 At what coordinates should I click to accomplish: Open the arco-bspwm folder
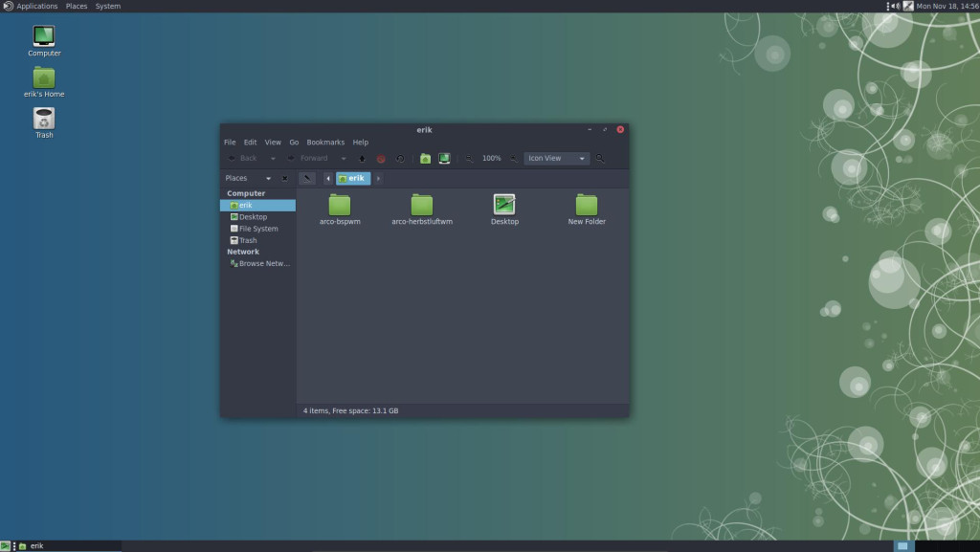click(x=340, y=210)
